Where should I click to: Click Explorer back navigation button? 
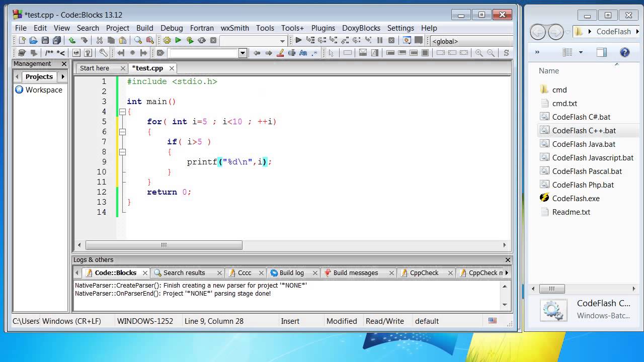pos(538,32)
